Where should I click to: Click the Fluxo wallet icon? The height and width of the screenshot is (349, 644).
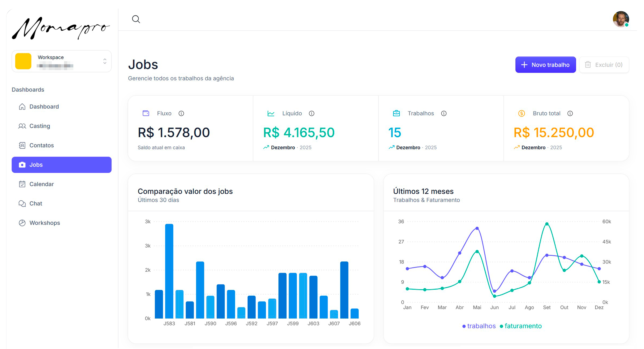click(x=146, y=113)
